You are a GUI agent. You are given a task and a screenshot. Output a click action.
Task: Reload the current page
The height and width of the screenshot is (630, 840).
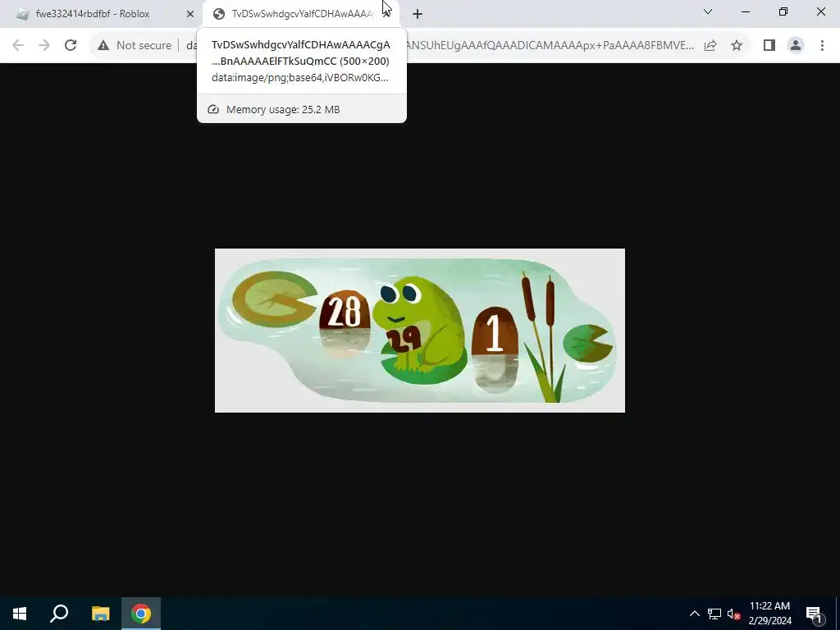click(71, 46)
